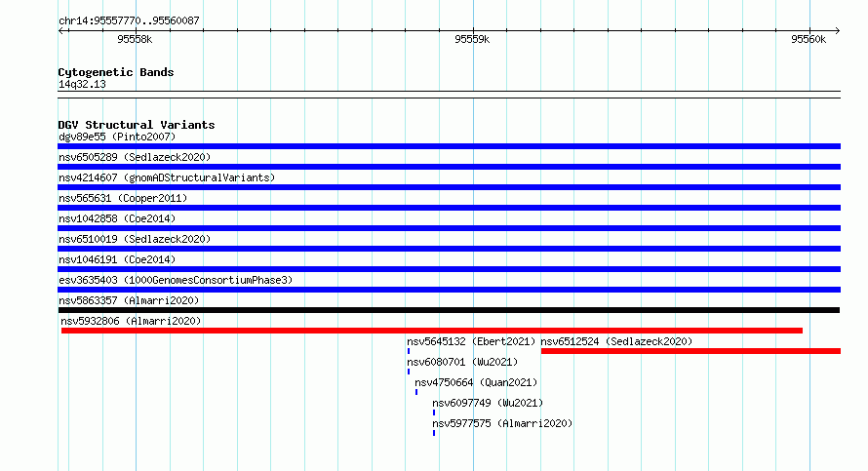Click the esv3635403 (1000GenomesConsortiumPhase3) label
Image resolution: width=868 pixels, height=471 pixels.
pyautogui.click(x=176, y=280)
